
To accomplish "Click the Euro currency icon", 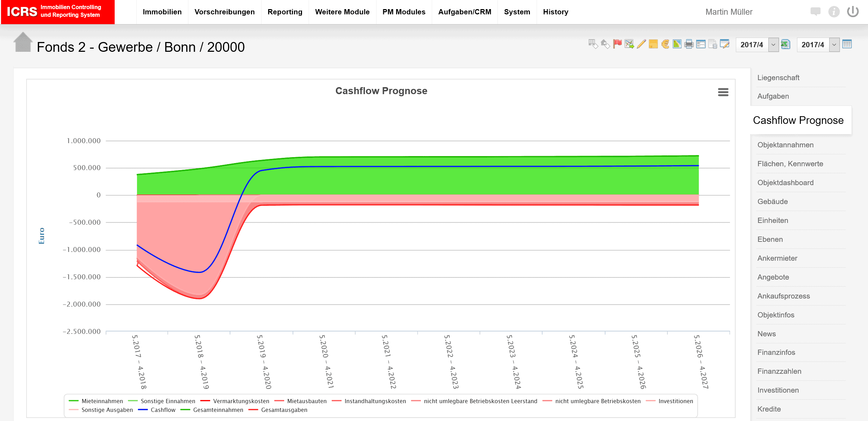I will 665,44.
